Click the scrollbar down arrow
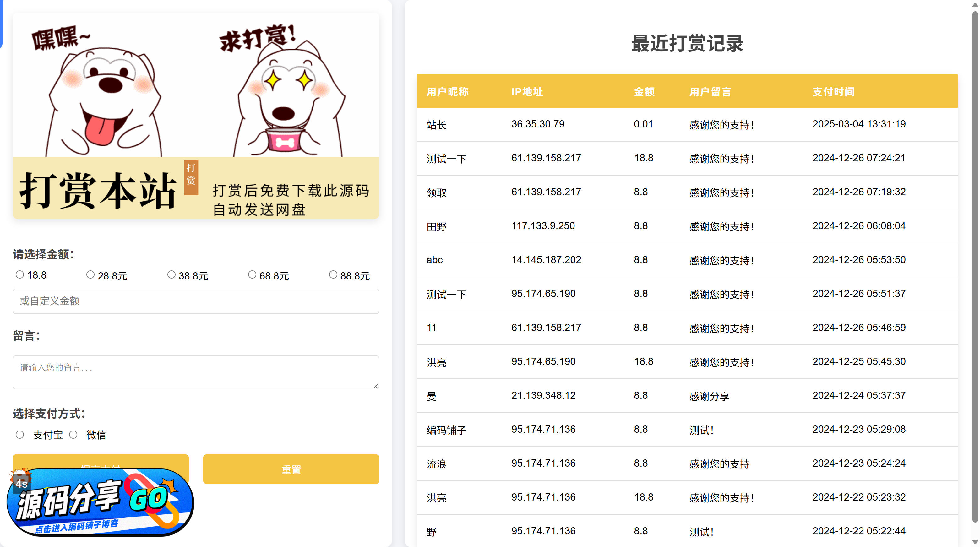The height and width of the screenshot is (547, 980). click(x=975, y=542)
